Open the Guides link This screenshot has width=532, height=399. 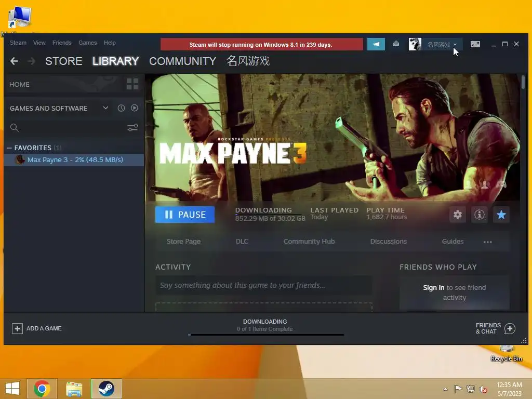[x=453, y=241]
